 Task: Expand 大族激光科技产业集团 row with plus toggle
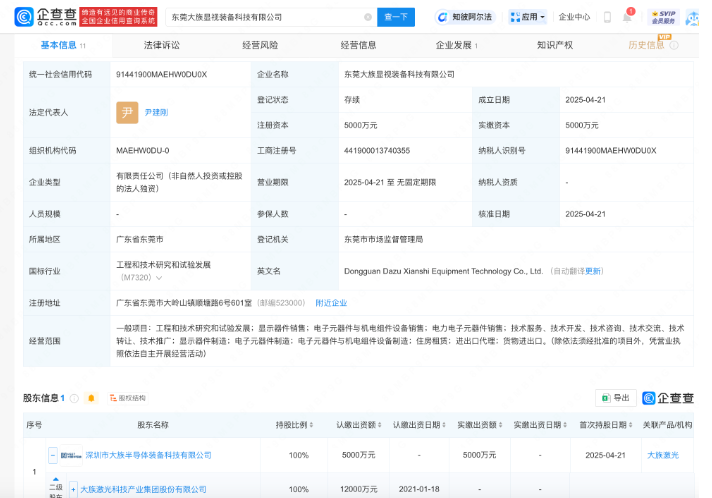(x=73, y=489)
